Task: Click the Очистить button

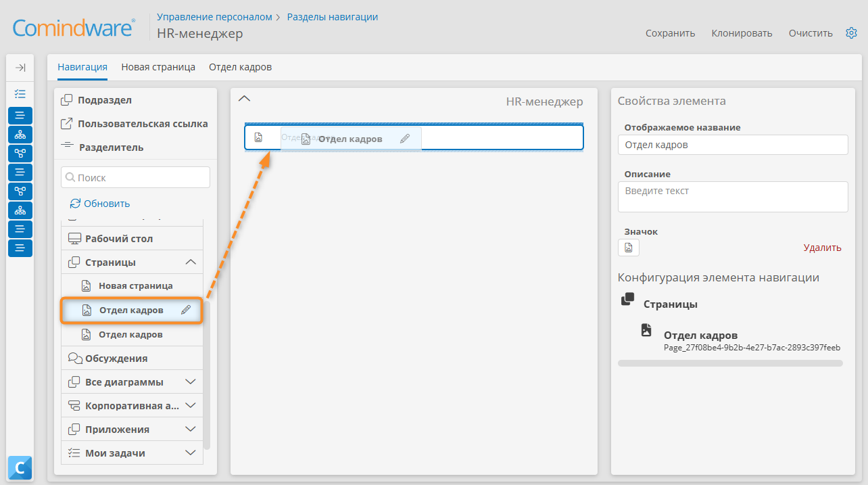Action: [811, 33]
